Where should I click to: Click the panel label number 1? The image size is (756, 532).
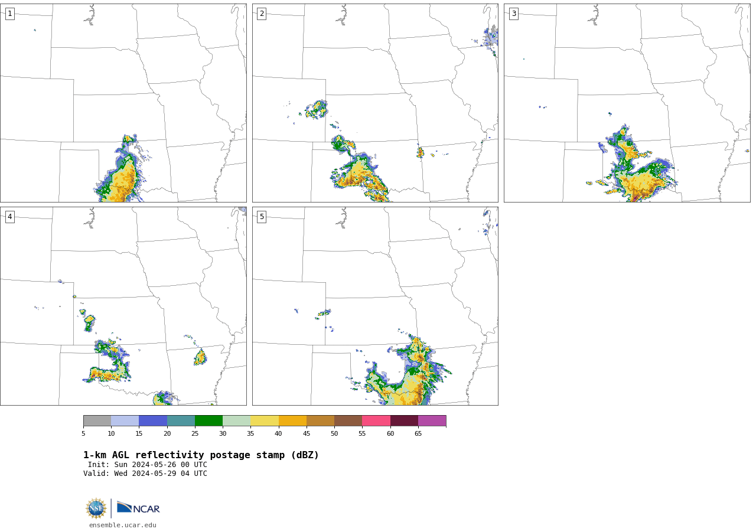coord(10,14)
